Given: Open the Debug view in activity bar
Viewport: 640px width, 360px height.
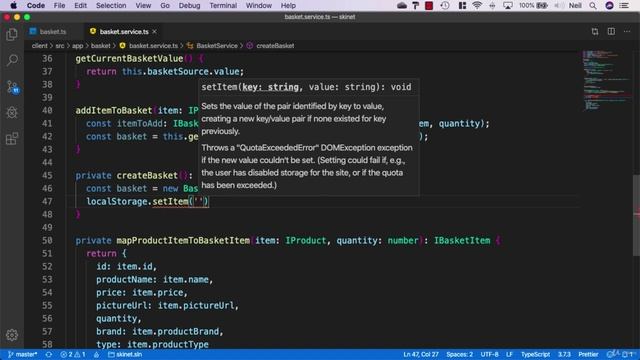Looking at the screenshot, I should (12, 113).
